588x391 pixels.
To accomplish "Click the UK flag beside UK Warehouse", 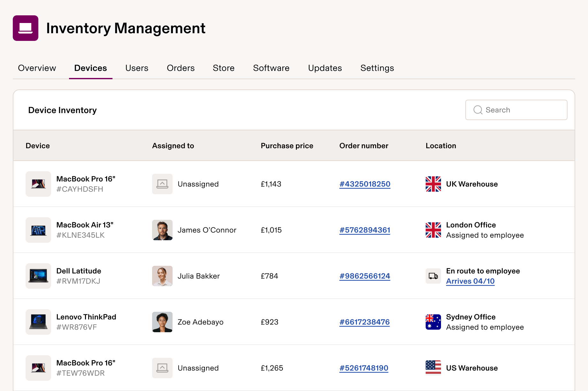I will coord(433,184).
